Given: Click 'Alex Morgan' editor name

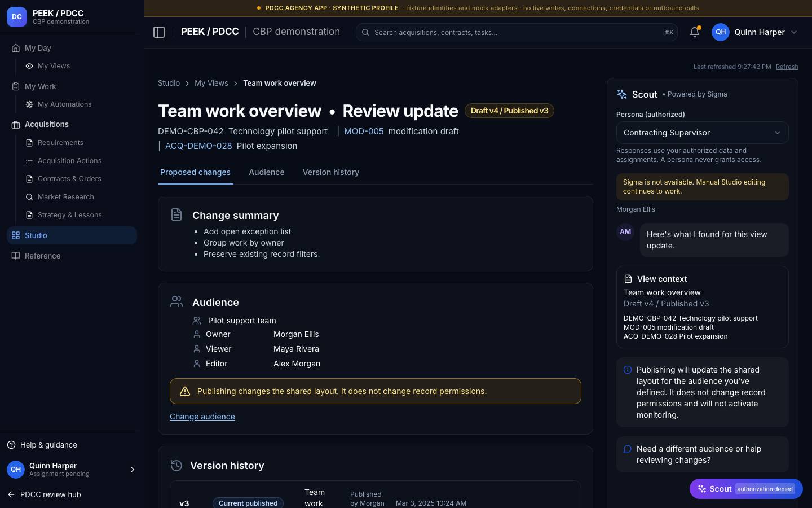Looking at the screenshot, I should (297, 364).
